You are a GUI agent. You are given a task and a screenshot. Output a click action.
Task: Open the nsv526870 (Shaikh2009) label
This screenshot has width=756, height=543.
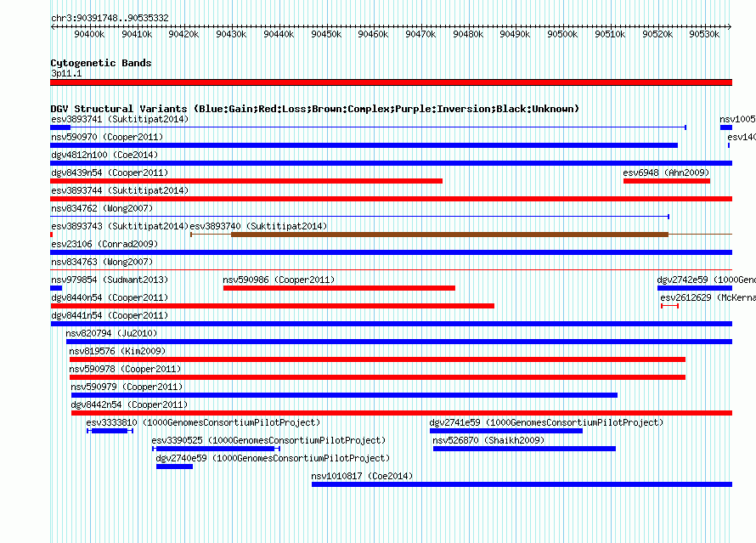coord(488,440)
